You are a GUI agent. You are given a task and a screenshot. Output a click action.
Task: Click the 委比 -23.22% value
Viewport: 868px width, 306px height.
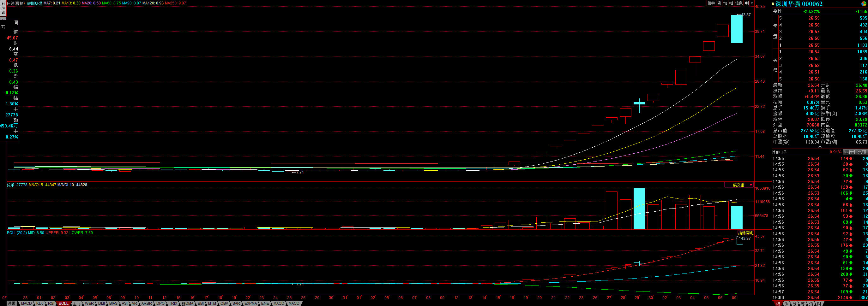(811, 11)
